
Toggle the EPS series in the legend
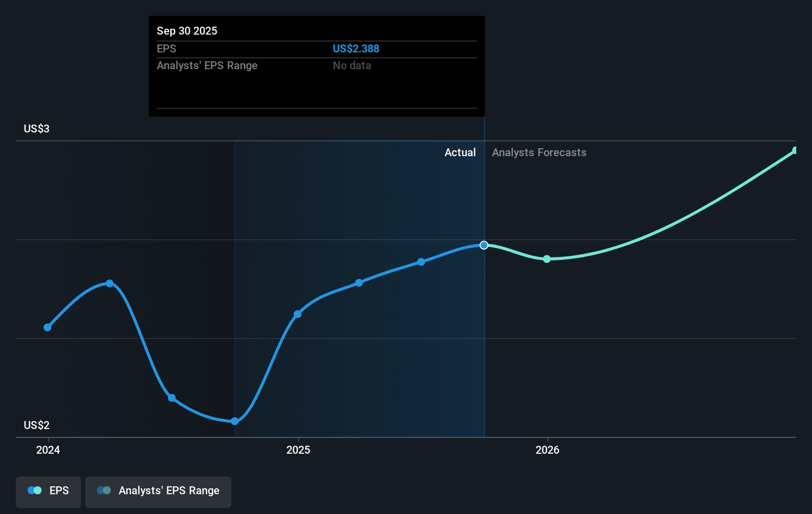coord(48,492)
